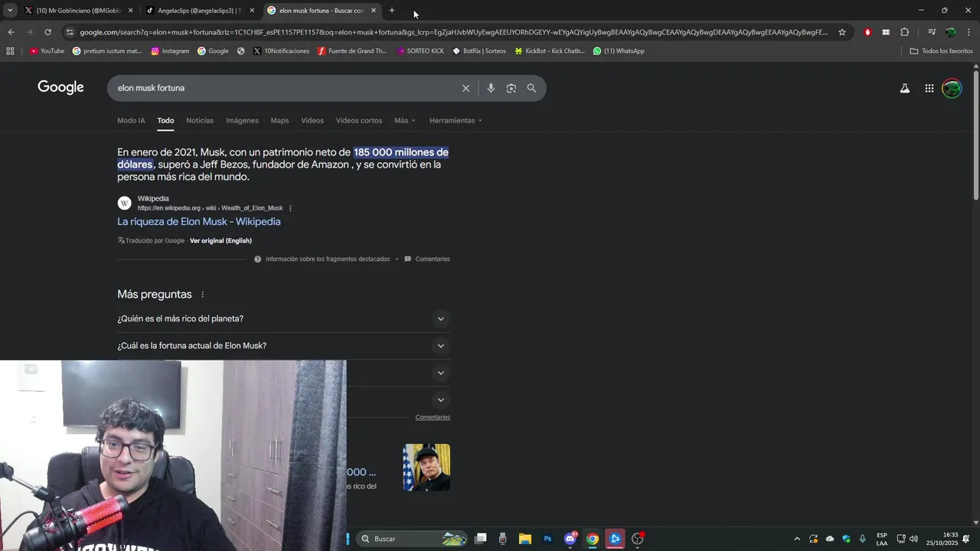Open the volume icon in system tray
980x551 pixels.
click(913, 539)
